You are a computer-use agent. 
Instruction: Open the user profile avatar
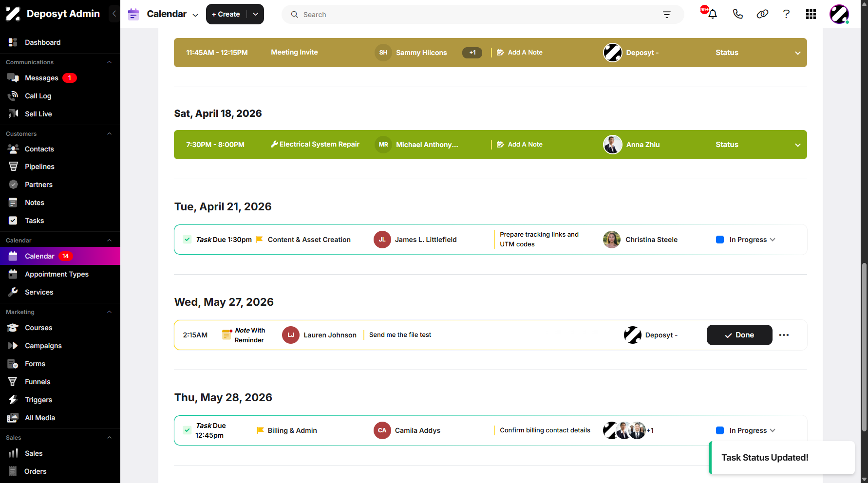pyautogui.click(x=839, y=14)
